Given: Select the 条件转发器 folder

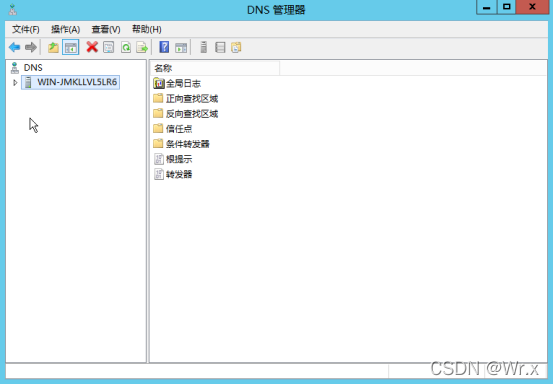Looking at the screenshot, I should [182, 144].
